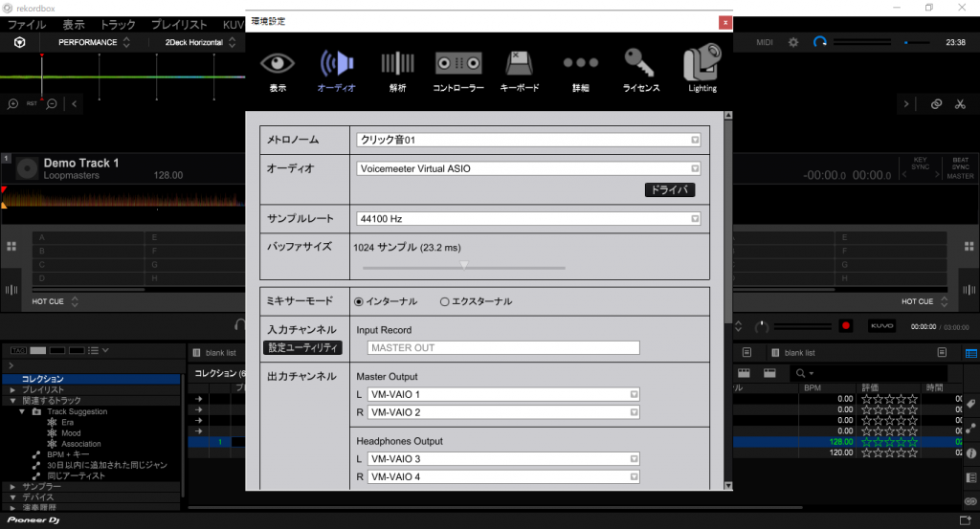The image size is (980, 529).
Task: Close the 環境設定 preferences dialog
Action: tap(725, 23)
